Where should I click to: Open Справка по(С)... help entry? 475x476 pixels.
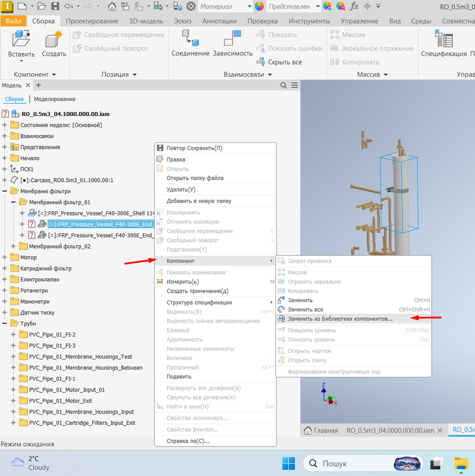click(215, 441)
